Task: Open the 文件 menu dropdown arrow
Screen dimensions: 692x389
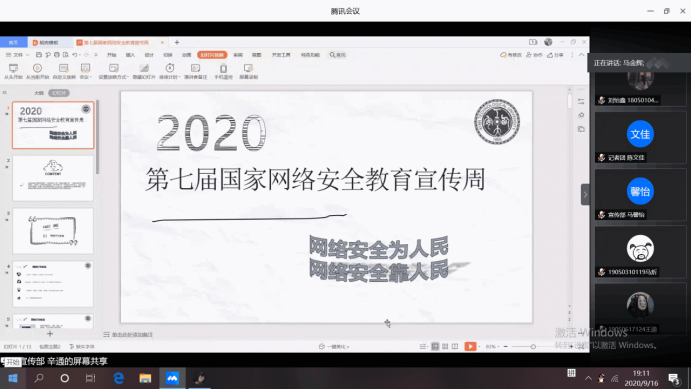Action: point(27,55)
